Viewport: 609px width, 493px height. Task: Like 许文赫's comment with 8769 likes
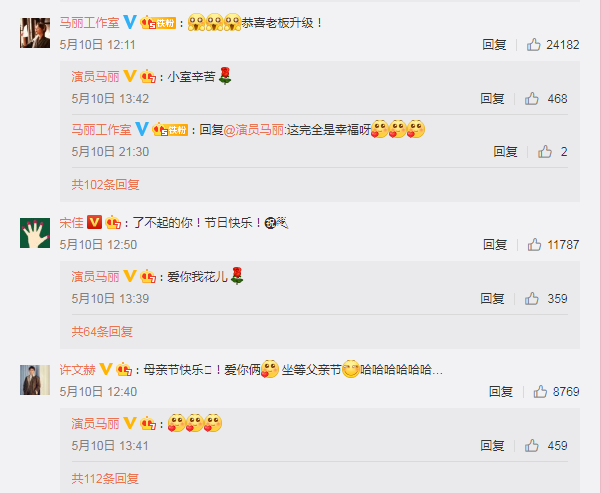coord(540,392)
